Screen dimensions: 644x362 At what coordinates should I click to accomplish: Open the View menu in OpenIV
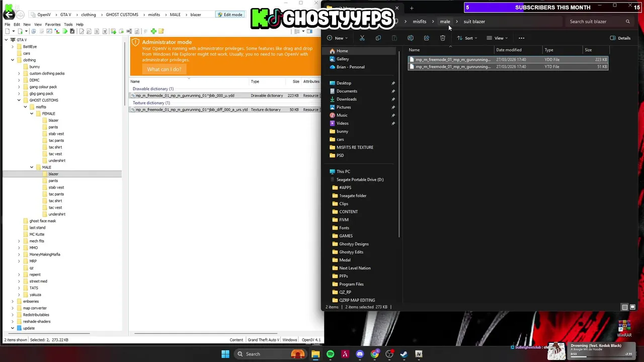[x=38, y=24]
